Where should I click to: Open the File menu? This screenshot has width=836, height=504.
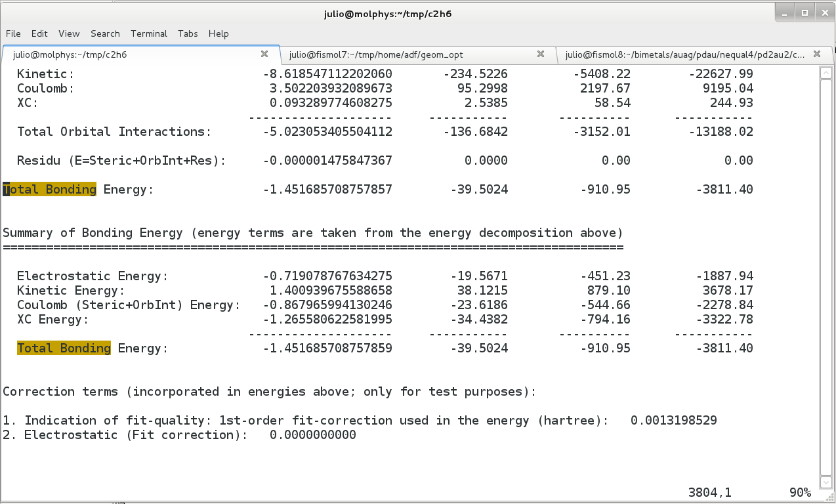(x=13, y=33)
